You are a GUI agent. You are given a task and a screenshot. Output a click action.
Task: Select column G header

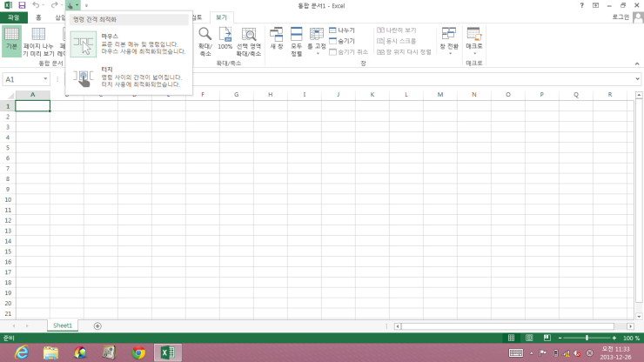tap(236, 95)
